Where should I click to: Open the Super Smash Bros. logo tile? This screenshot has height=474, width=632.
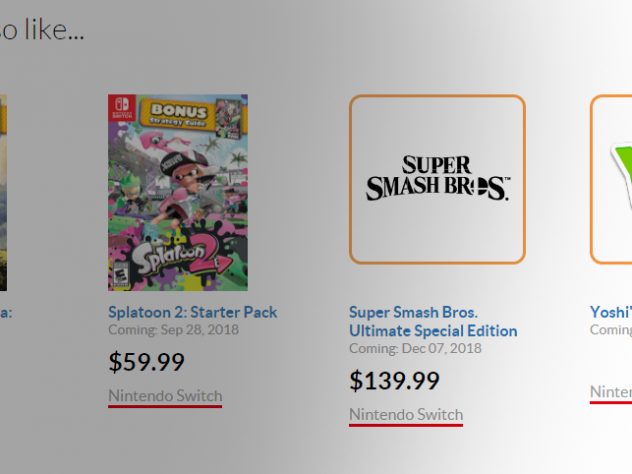pos(437,179)
